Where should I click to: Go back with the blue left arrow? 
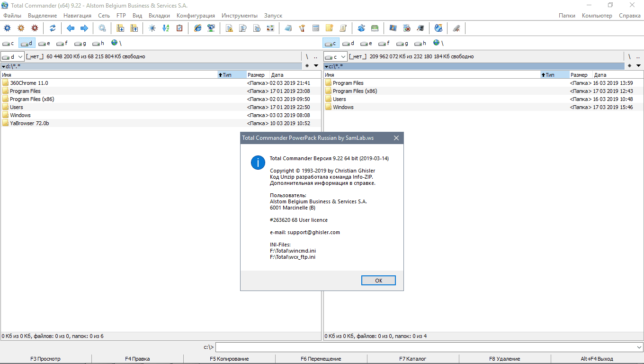coord(71,28)
